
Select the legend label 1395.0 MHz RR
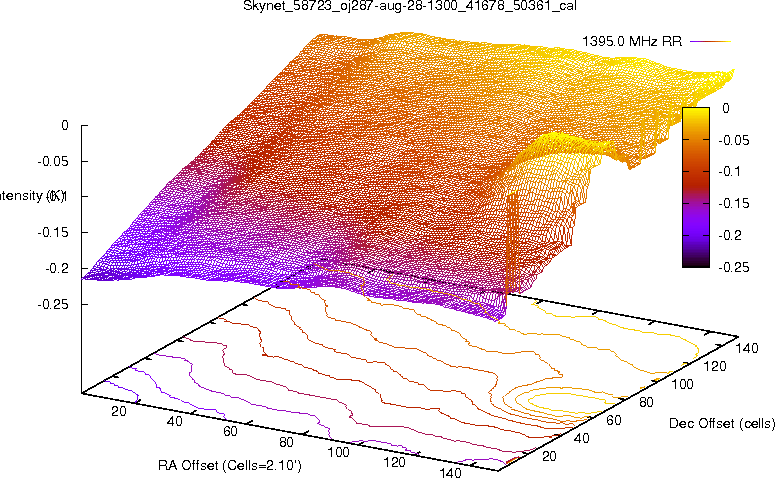[x=632, y=42]
